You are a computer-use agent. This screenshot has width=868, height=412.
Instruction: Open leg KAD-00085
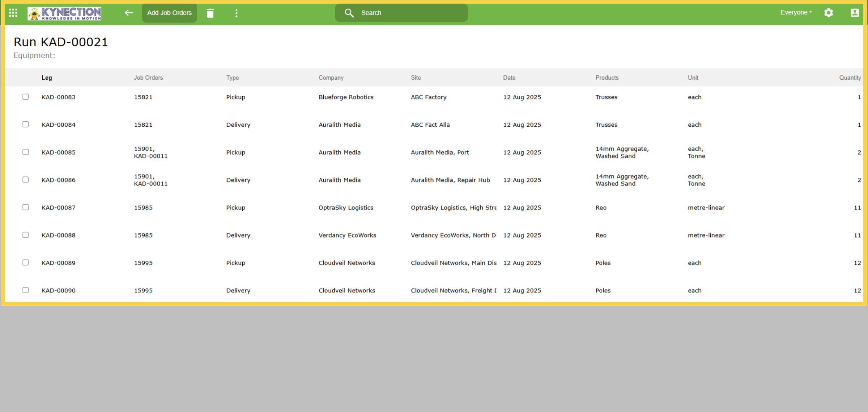(59, 152)
